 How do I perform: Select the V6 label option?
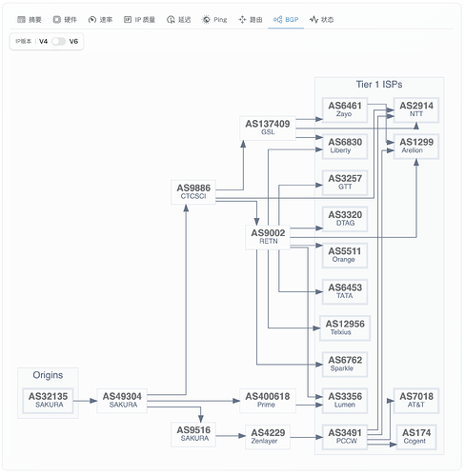point(73,41)
